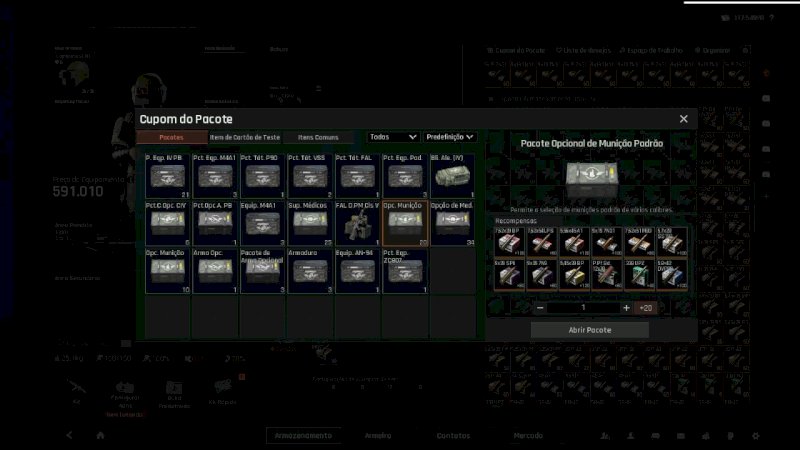Select the Pacote de Arma Opcional crate
The image size is (800, 450).
point(262,271)
